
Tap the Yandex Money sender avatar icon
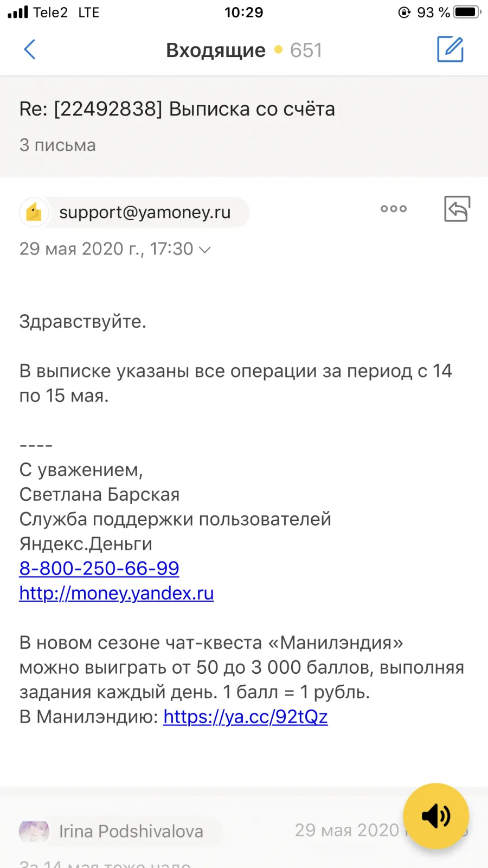[x=34, y=212]
